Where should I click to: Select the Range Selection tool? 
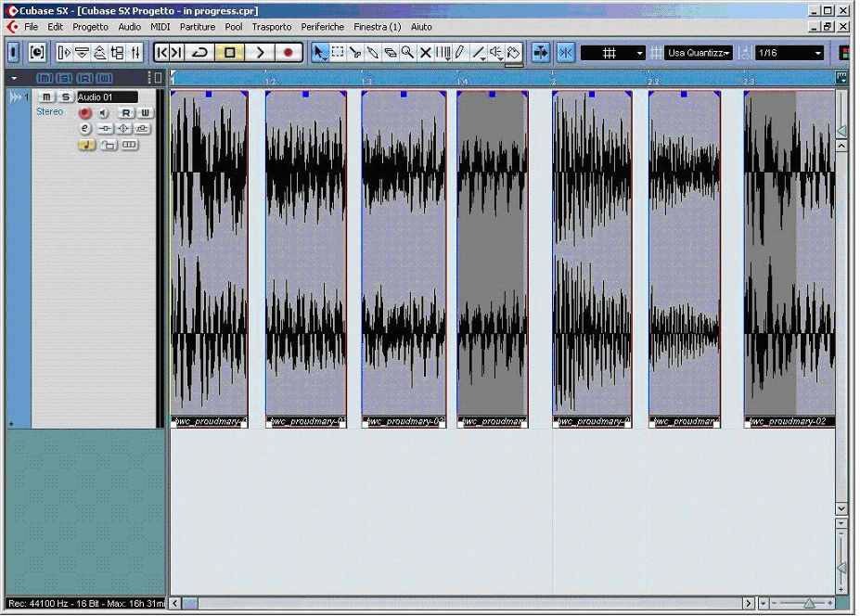click(x=338, y=53)
